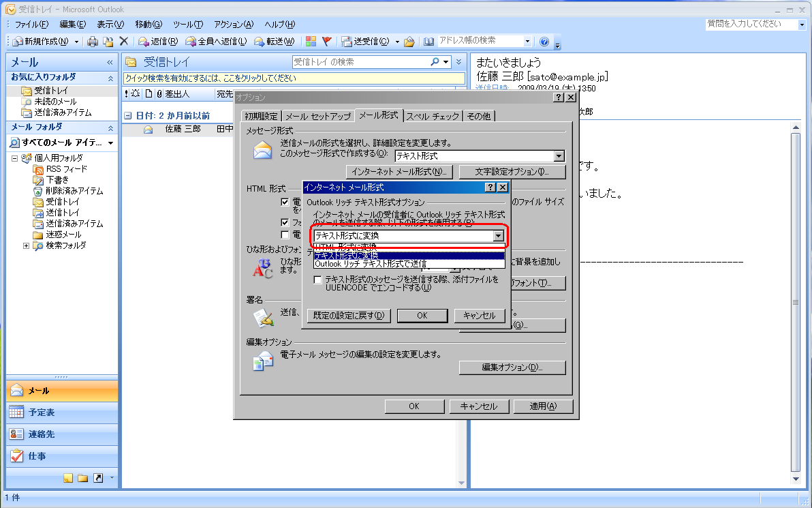Open the 表示 menu

(110, 25)
